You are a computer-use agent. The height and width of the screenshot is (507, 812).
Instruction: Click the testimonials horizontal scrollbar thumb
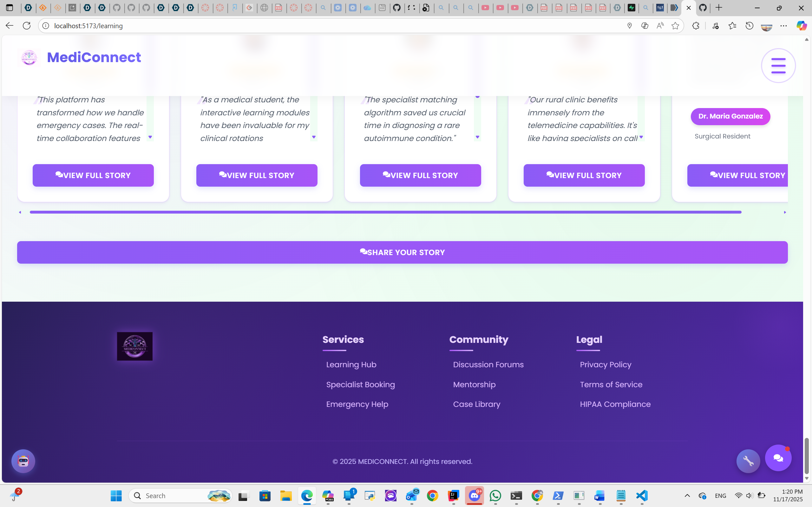[385, 212]
